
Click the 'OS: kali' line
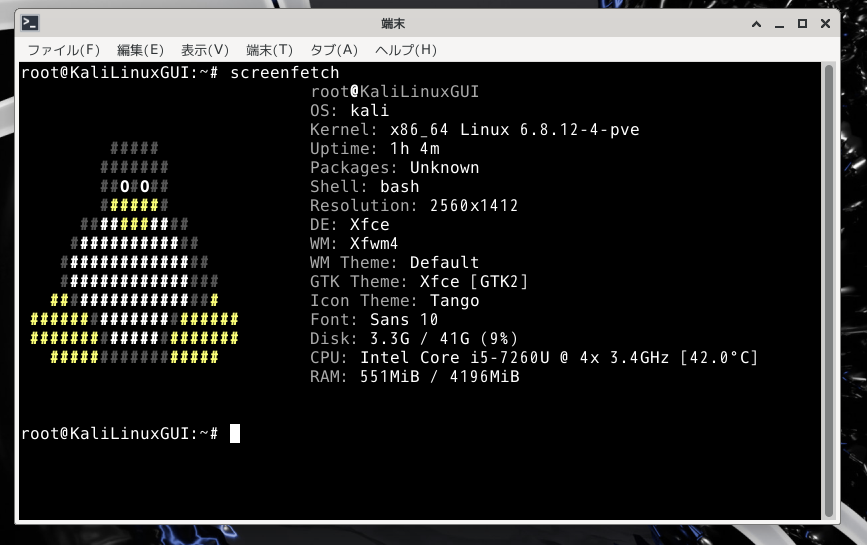[x=349, y=111]
